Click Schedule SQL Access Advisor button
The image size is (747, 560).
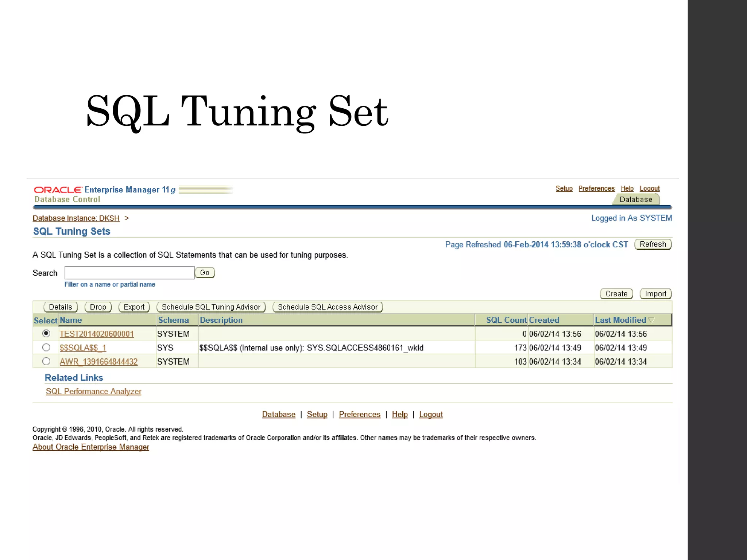point(328,307)
